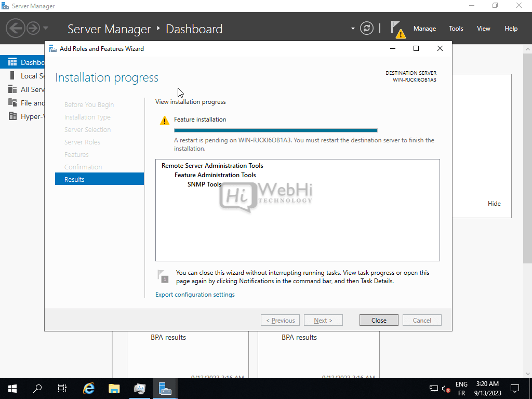Open the View menu
This screenshot has height=399, width=532.
(483, 29)
